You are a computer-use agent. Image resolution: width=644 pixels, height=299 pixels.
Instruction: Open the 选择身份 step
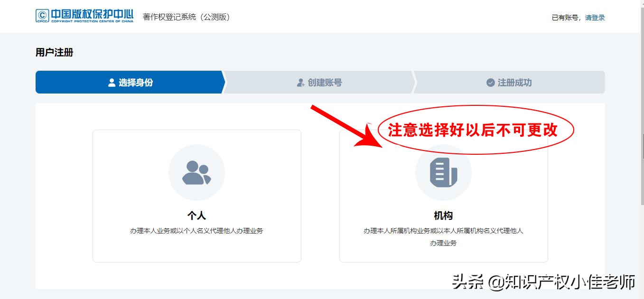pyautogui.click(x=128, y=82)
